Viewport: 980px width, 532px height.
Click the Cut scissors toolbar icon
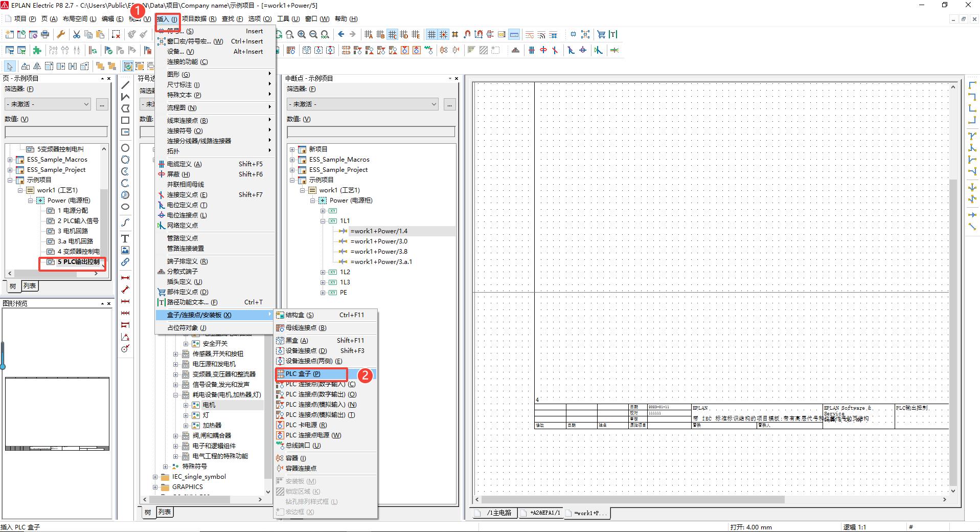[x=76, y=34]
